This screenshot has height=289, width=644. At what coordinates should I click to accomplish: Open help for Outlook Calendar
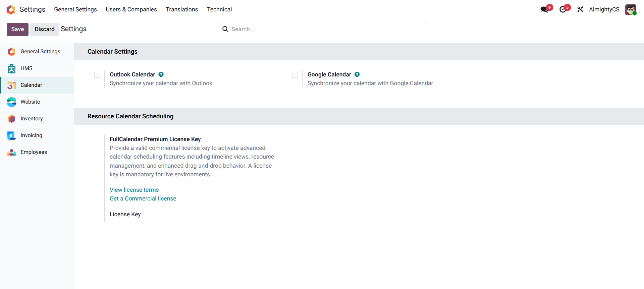[x=161, y=74]
